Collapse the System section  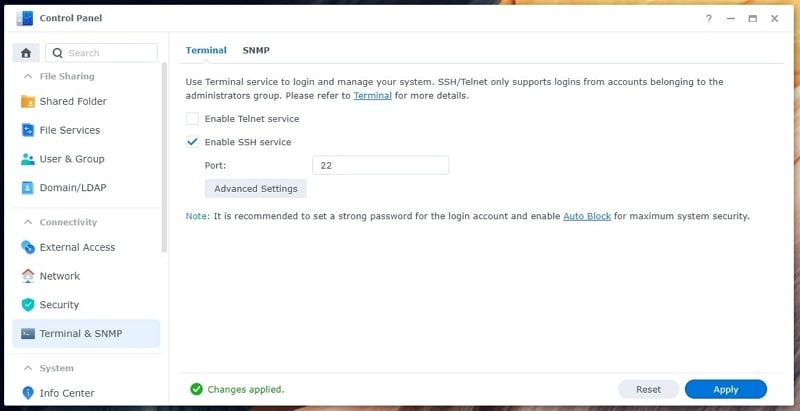[x=29, y=368]
